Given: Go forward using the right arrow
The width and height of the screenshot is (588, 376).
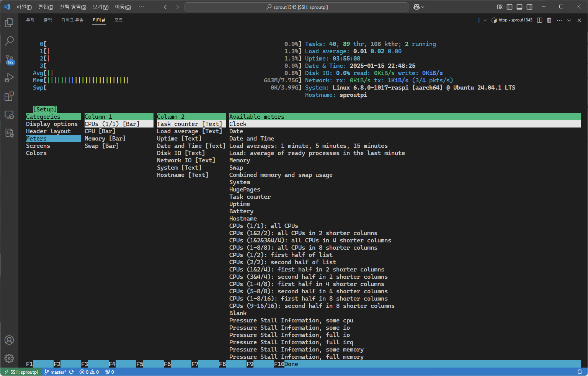Looking at the screenshot, I should pyautogui.click(x=176, y=7).
